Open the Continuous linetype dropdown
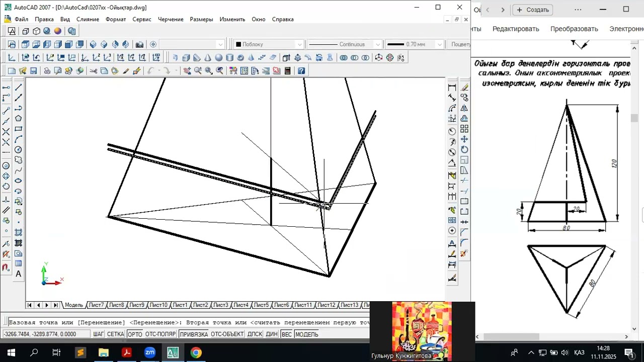 coord(344,44)
